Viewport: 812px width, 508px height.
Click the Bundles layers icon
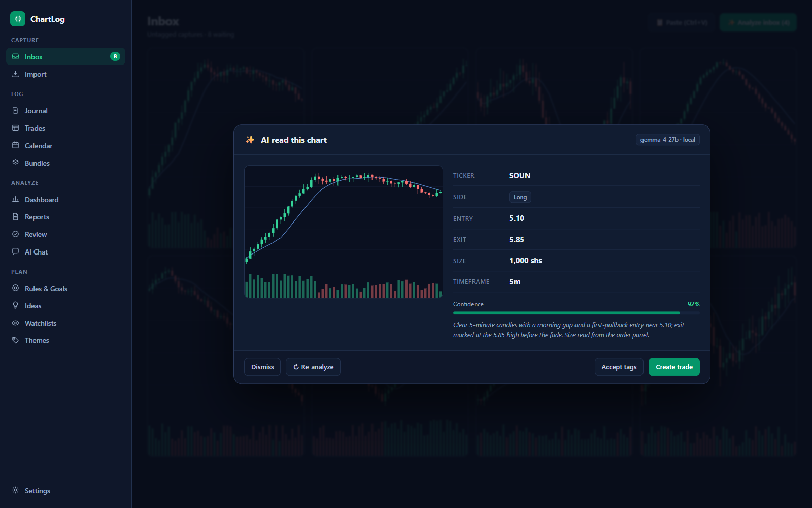16,163
